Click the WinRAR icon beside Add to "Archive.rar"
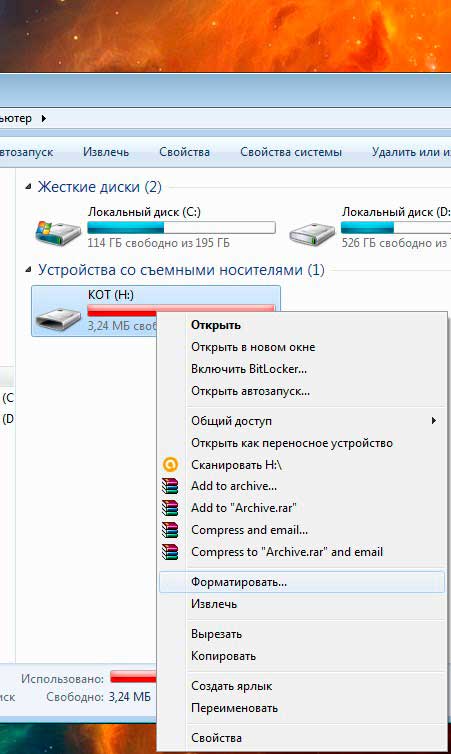The width and height of the screenshot is (451, 754). click(170, 508)
